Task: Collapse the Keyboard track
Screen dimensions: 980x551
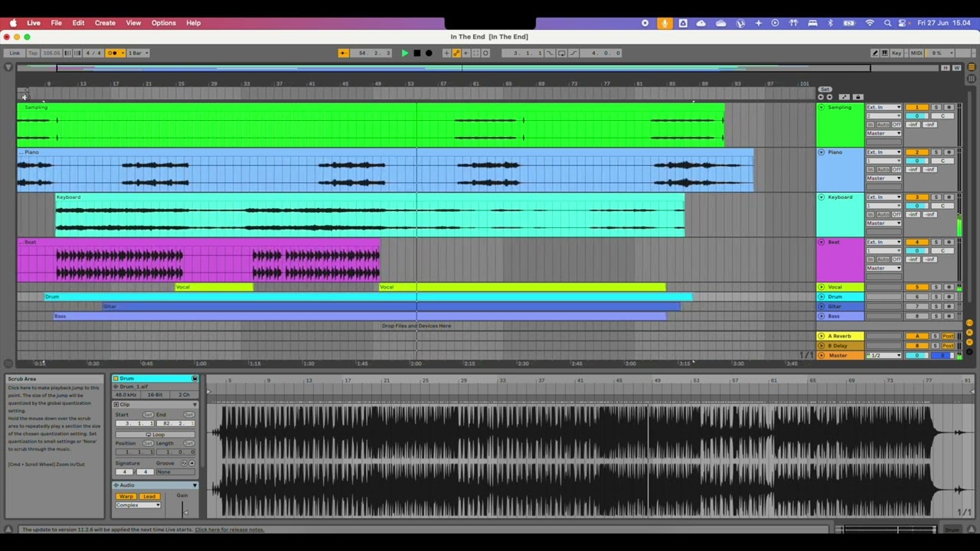Action: (x=822, y=197)
